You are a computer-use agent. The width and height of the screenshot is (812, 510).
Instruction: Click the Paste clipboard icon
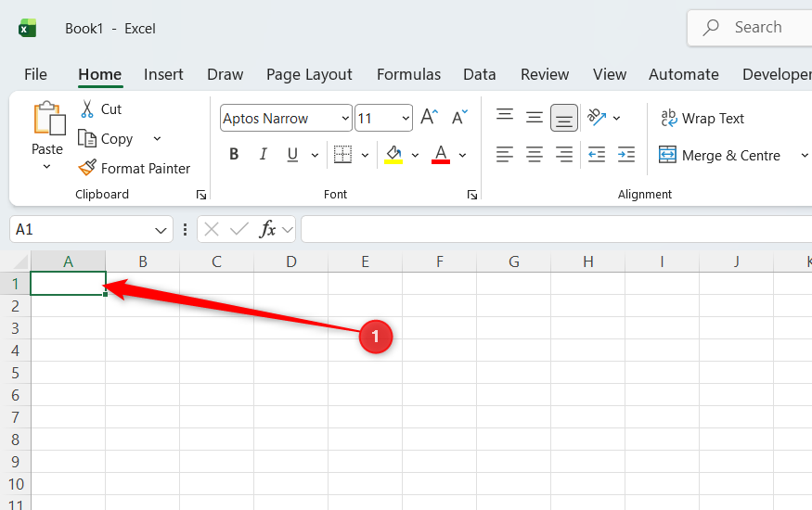pyautogui.click(x=48, y=118)
